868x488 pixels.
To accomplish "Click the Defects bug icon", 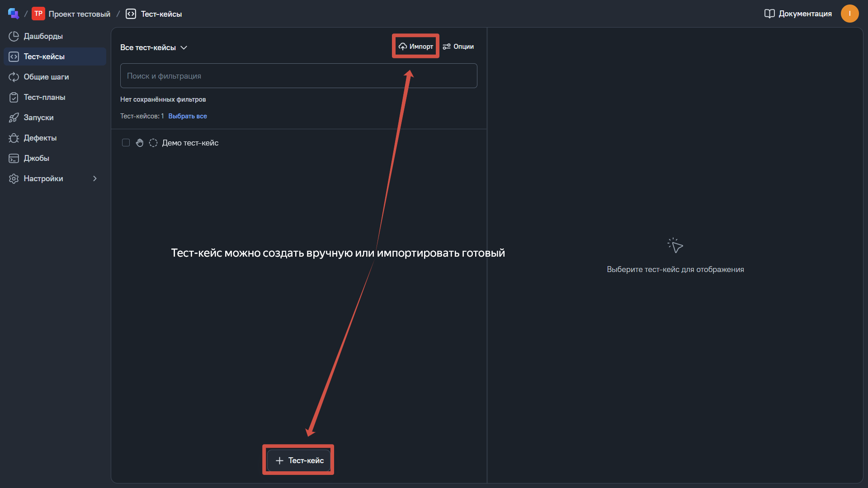I will 14,138.
